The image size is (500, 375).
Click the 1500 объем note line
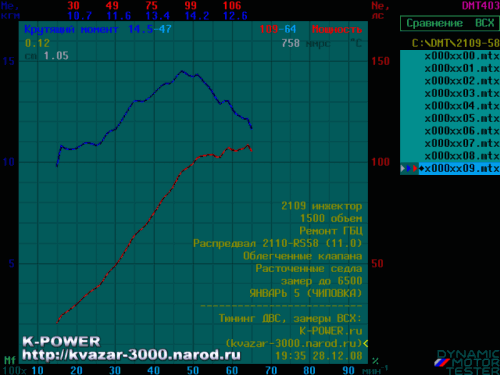331,218
